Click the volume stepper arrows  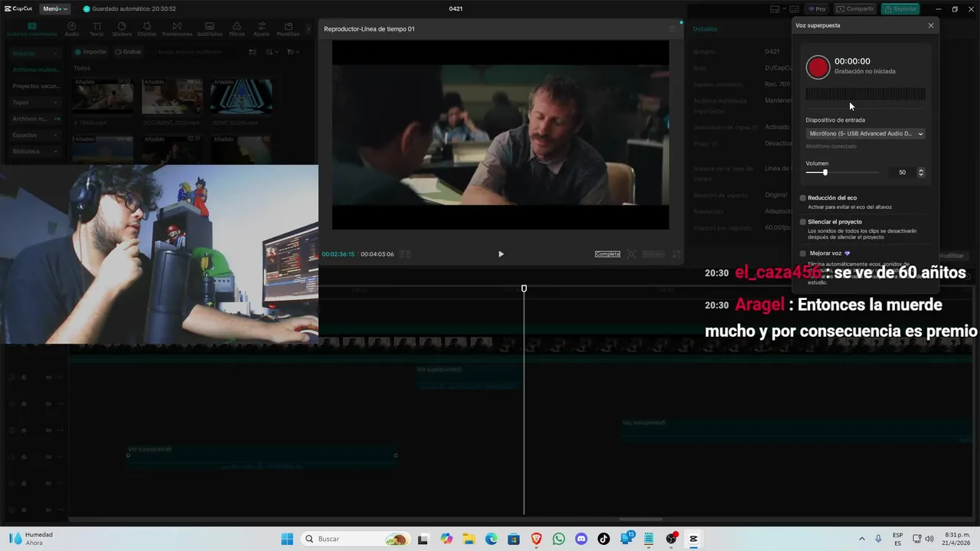click(x=920, y=172)
